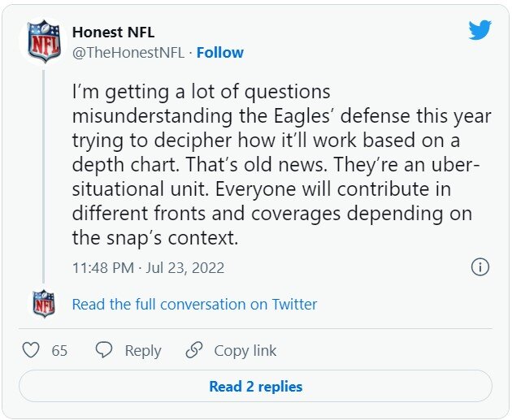Click the @TheHonestNFL handle
Screen dimensions: 512x420
128,52
